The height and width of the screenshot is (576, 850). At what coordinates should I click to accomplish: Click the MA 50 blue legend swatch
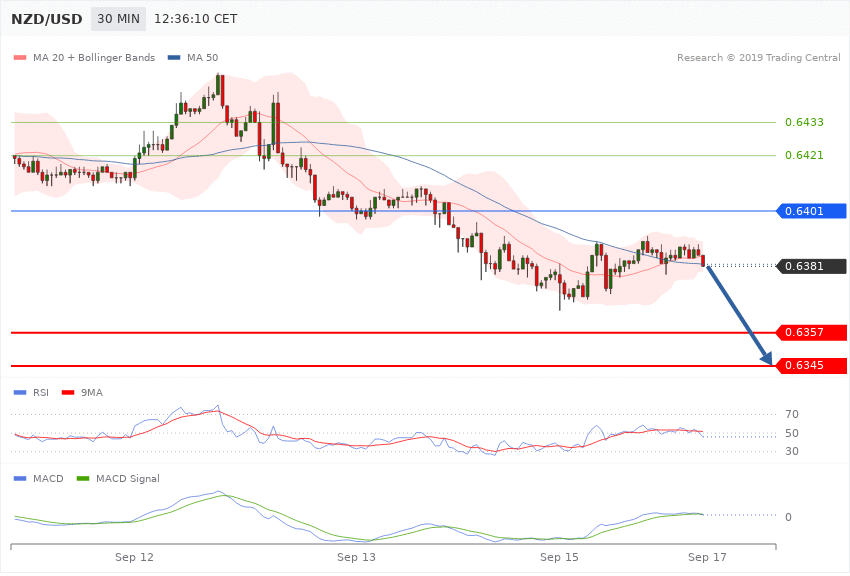point(174,57)
